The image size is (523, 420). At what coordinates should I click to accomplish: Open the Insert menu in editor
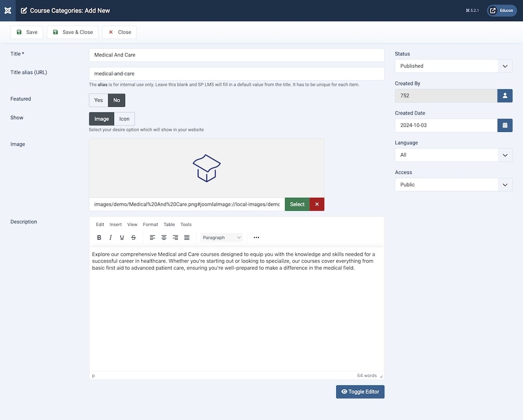click(116, 224)
